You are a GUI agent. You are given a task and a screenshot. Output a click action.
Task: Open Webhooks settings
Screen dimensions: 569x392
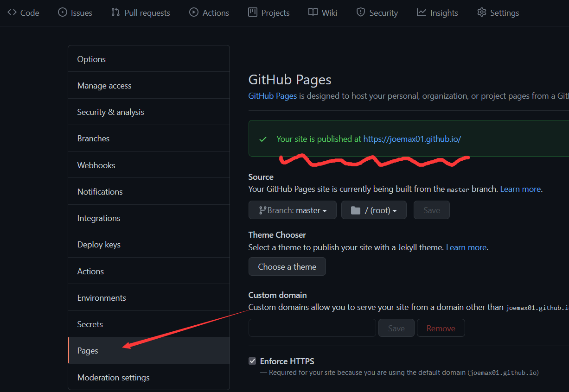pyautogui.click(x=149, y=165)
